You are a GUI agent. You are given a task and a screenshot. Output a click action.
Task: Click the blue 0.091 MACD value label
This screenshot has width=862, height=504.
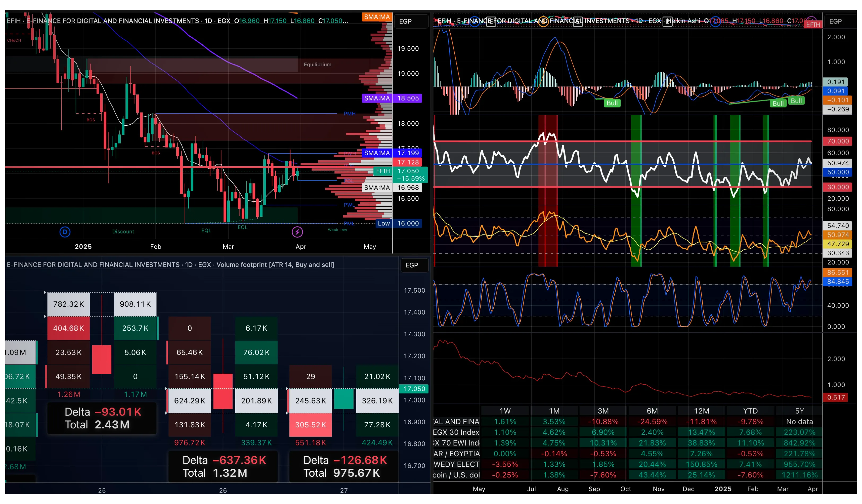836,91
